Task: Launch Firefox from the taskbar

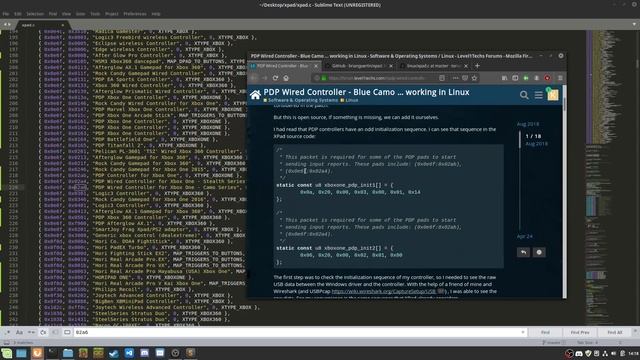Action: 37,353
